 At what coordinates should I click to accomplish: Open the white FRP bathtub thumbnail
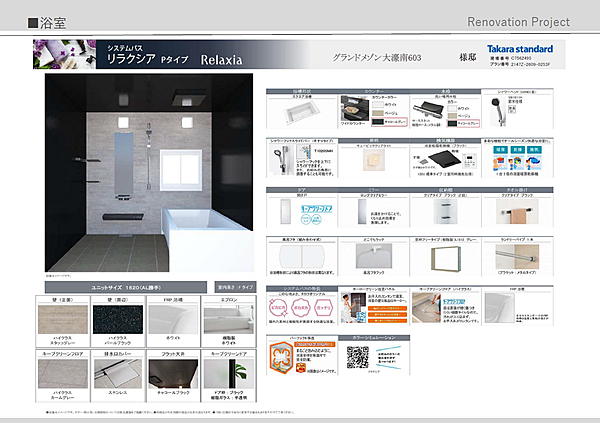[x=173, y=319]
